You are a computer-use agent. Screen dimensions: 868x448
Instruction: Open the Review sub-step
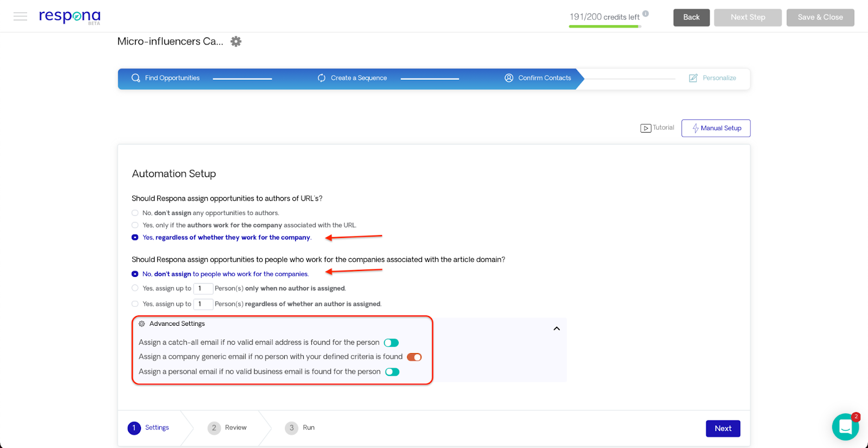click(227, 428)
